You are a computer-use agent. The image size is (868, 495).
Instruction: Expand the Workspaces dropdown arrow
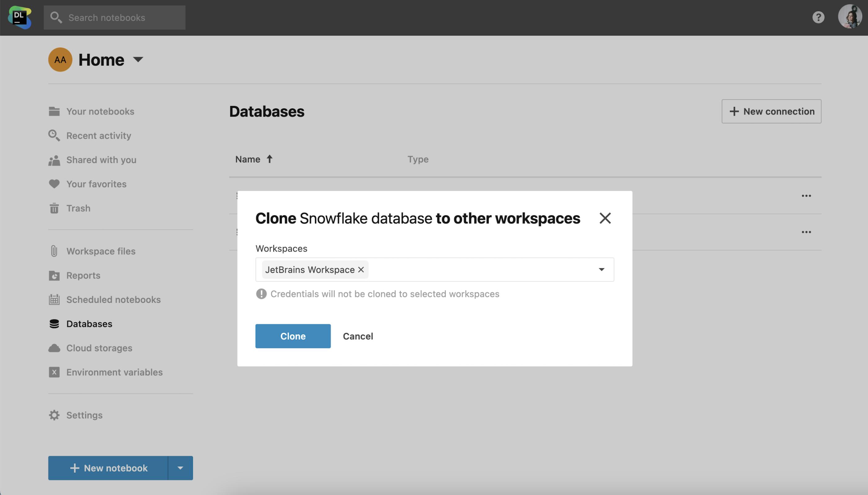click(601, 269)
